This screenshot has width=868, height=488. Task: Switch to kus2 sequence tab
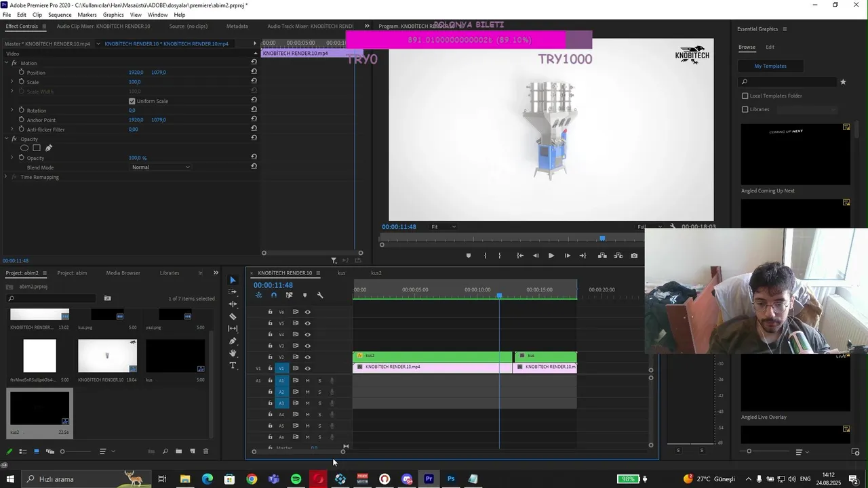click(x=376, y=273)
